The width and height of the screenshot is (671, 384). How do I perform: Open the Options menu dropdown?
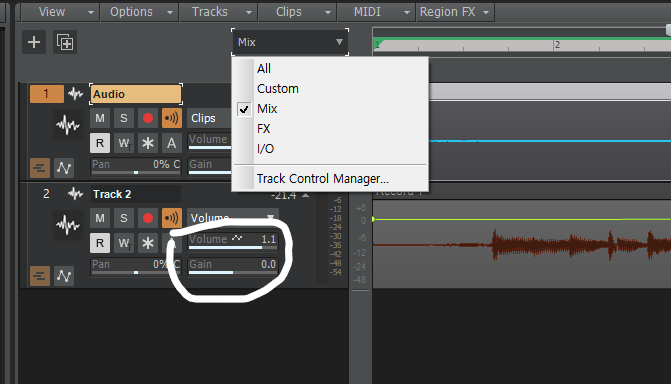140,12
